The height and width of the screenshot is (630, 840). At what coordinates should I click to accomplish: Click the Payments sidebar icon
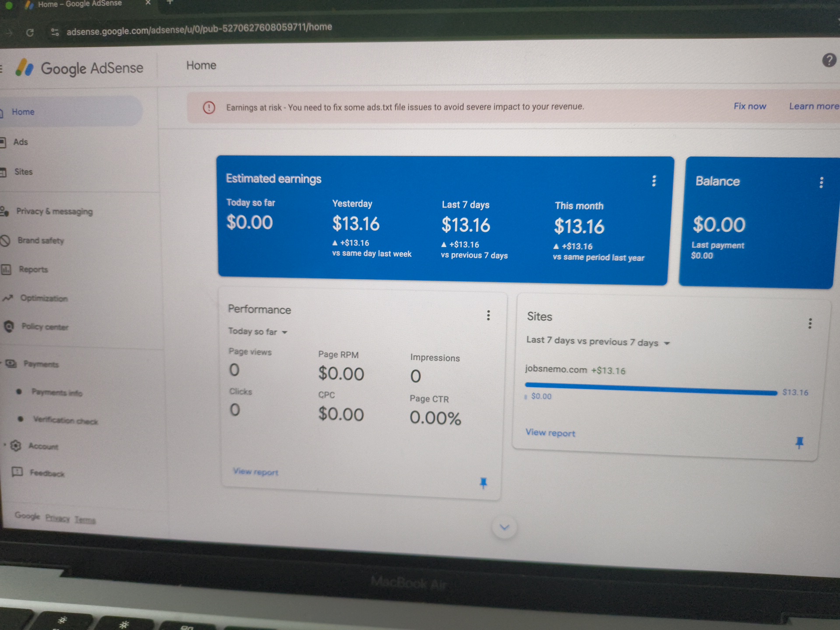click(x=11, y=364)
